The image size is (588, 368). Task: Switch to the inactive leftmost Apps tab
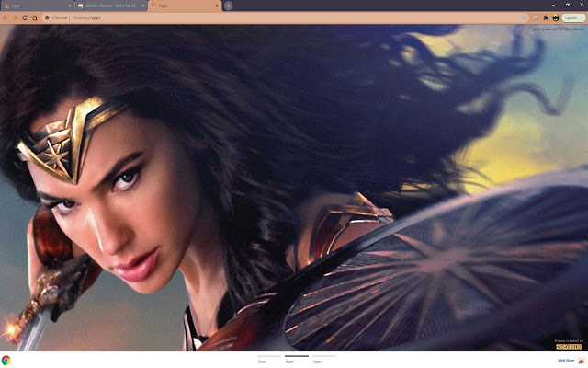37,6
